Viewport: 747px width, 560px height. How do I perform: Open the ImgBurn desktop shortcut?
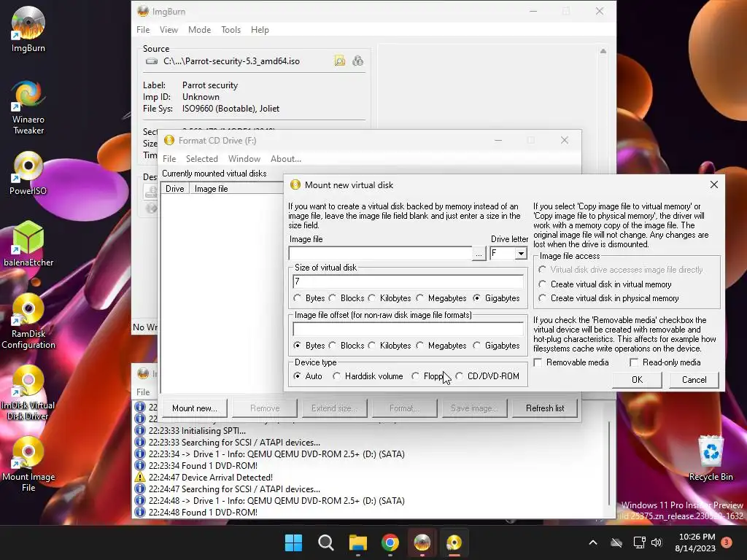point(28,29)
